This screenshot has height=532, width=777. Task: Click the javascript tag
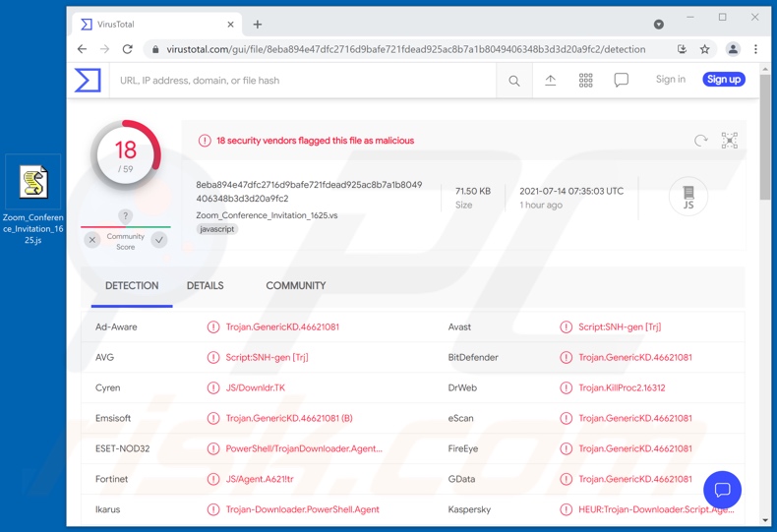217,229
